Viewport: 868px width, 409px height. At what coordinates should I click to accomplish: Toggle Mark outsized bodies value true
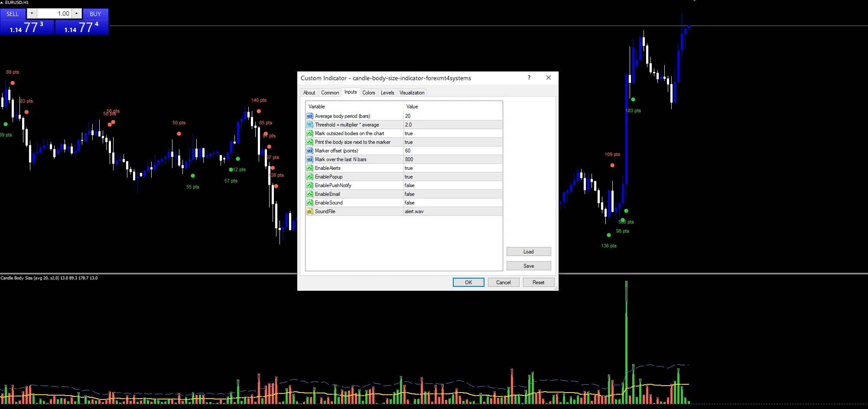453,133
